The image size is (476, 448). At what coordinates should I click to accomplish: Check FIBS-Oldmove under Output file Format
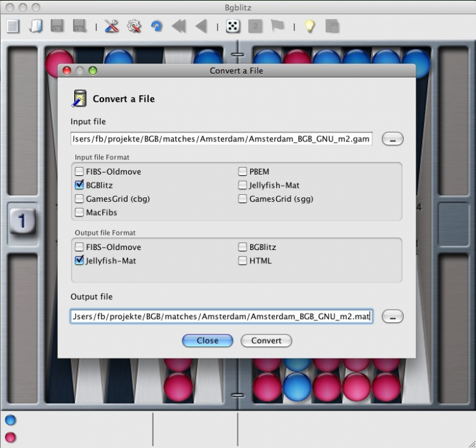pyautogui.click(x=79, y=247)
